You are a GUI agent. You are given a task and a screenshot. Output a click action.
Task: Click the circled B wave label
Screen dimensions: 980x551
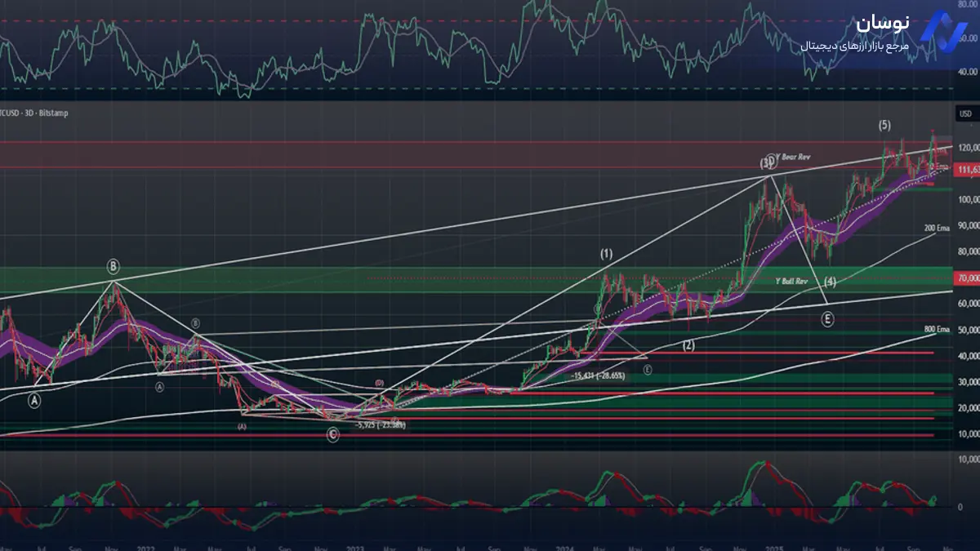[x=113, y=266]
